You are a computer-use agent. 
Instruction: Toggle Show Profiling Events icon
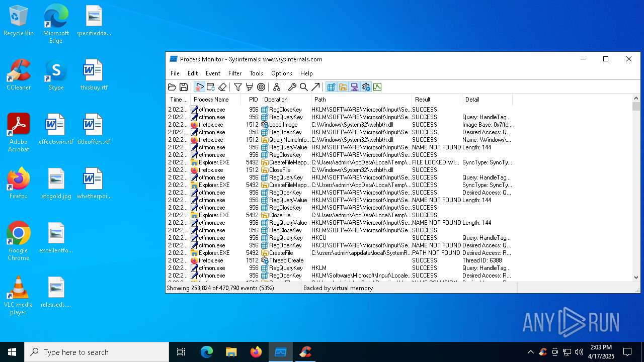(x=377, y=87)
